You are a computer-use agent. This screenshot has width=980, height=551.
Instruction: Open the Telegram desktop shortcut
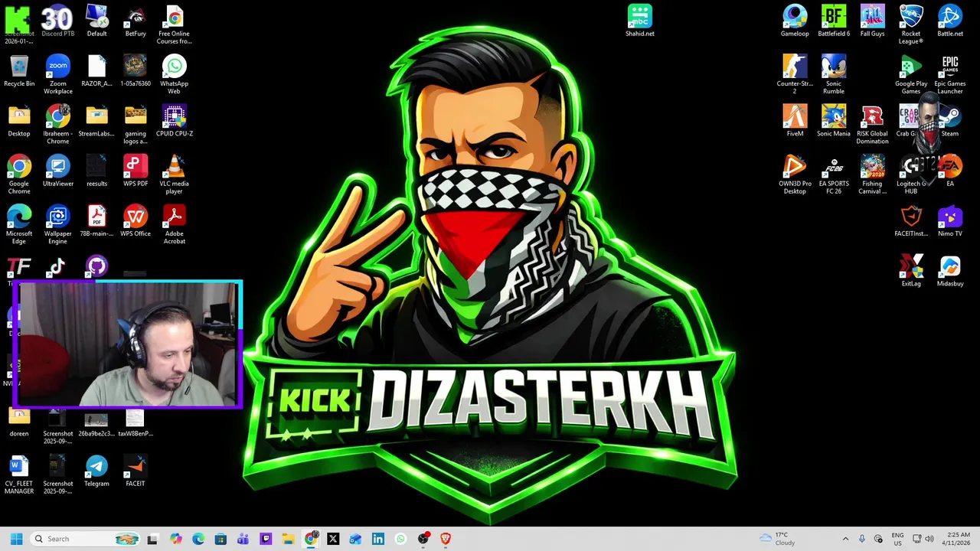pyautogui.click(x=96, y=471)
